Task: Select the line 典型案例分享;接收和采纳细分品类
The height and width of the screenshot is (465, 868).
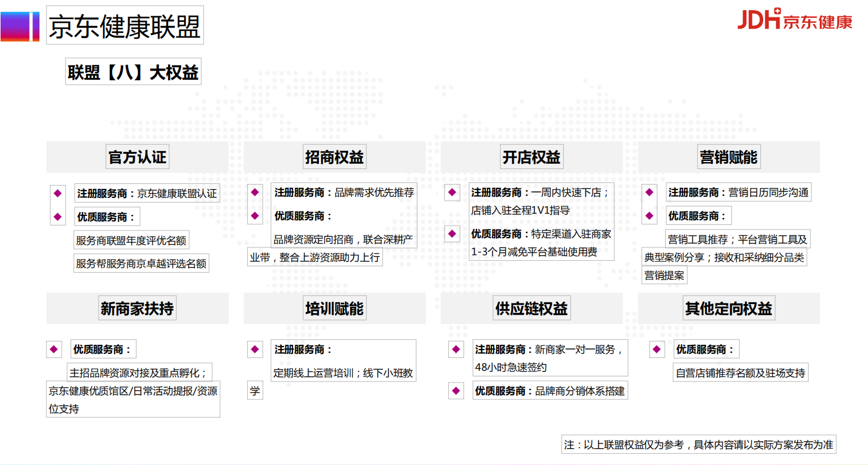Action: pyautogui.click(x=724, y=257)
